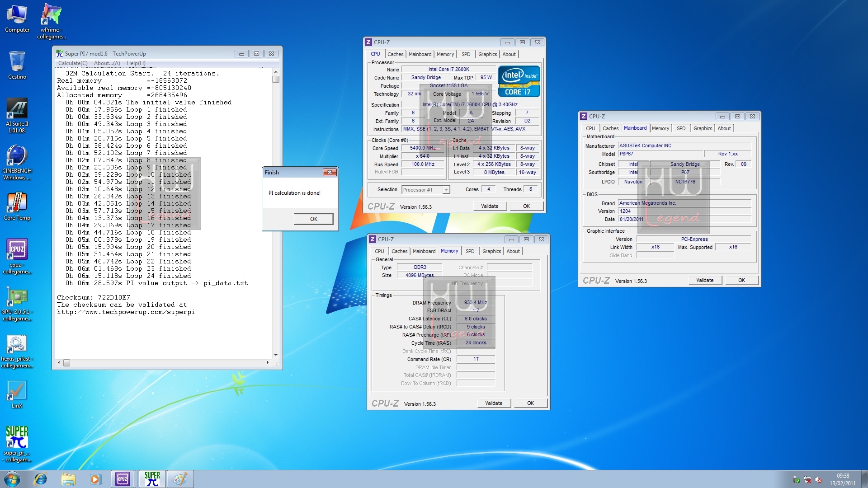
Task: Click the BIOS Version 1204 field
Action: (684, 211)
